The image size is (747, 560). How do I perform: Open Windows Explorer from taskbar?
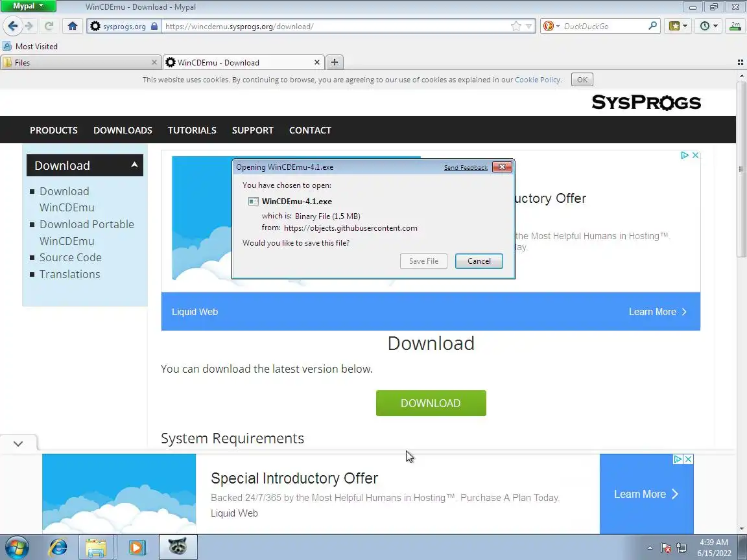[96, 547]
